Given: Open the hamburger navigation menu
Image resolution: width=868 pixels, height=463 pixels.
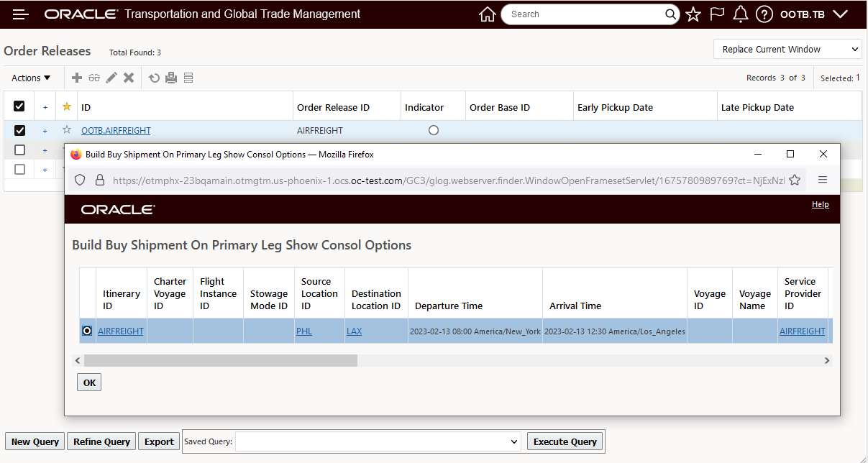Looking at the screenshot, I should tap(20, 14).
